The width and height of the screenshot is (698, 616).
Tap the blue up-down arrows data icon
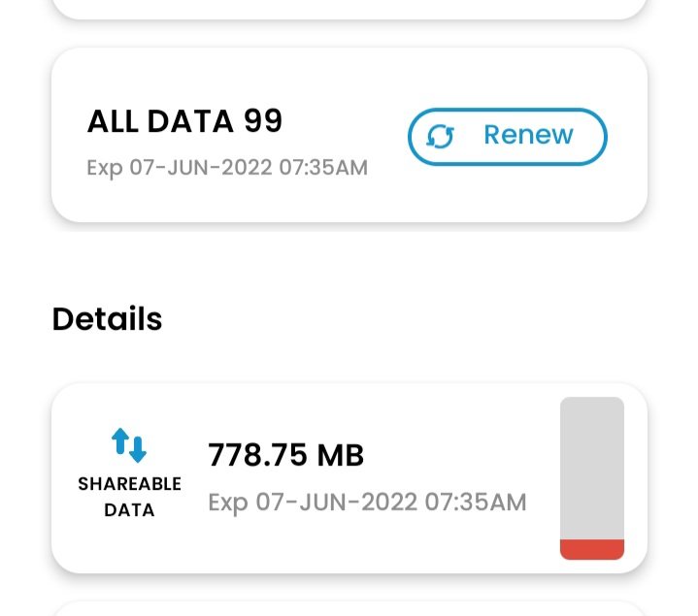(x=129, y=445)
